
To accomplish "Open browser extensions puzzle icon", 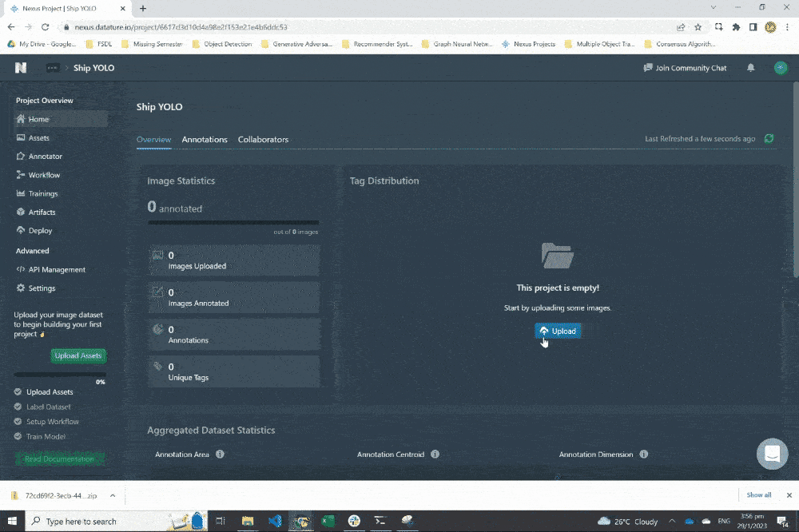I will click(736, 27).
